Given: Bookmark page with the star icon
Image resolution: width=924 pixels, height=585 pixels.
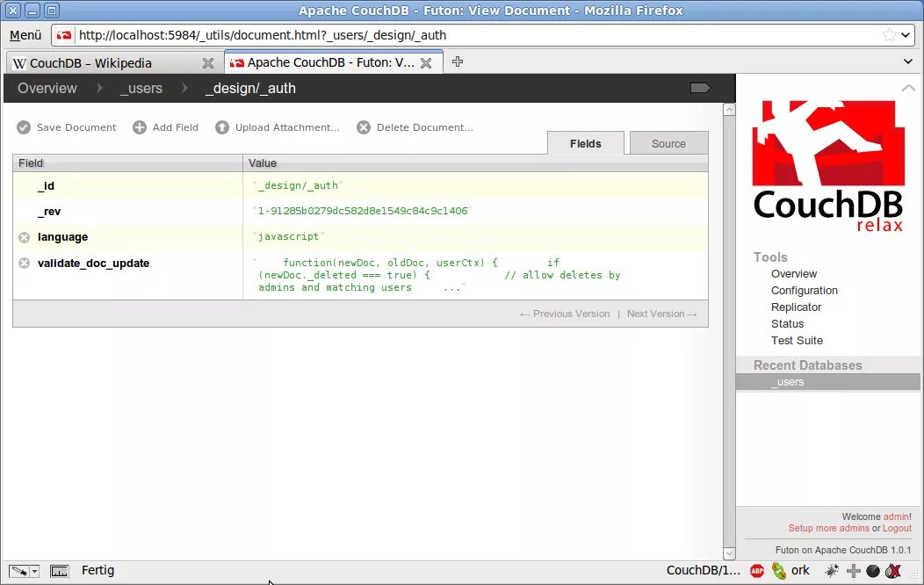Looking at the screenshot, I should [x=889, y=35].
